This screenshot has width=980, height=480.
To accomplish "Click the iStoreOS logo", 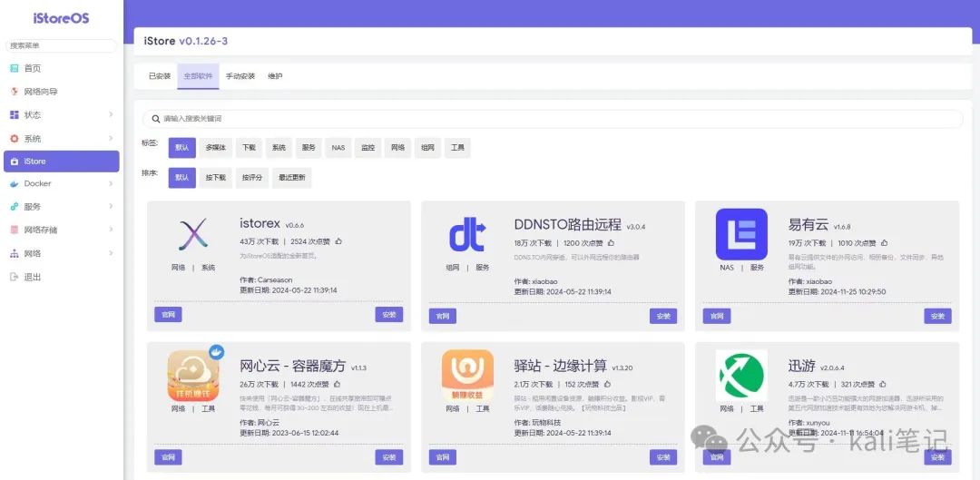I will tap(62, 18).
